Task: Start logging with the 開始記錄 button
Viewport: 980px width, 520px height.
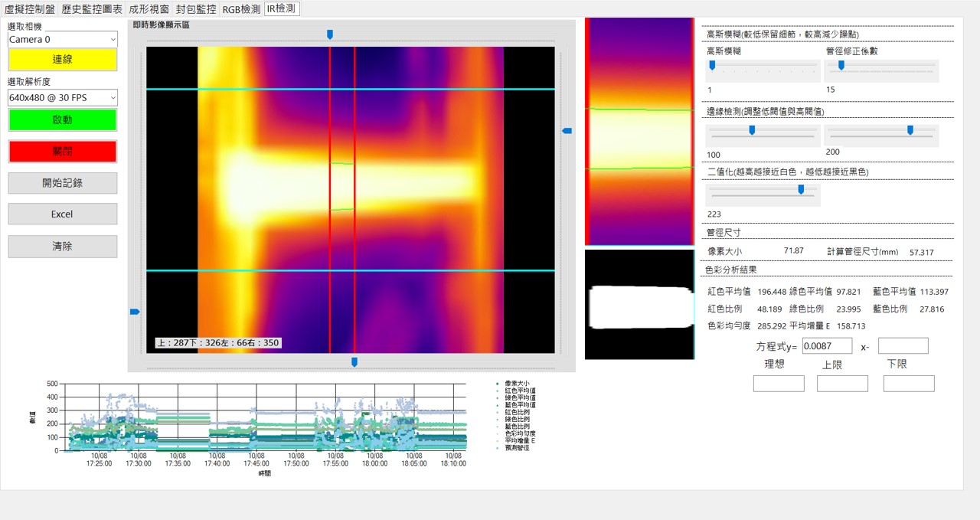Action: [62, 183]
